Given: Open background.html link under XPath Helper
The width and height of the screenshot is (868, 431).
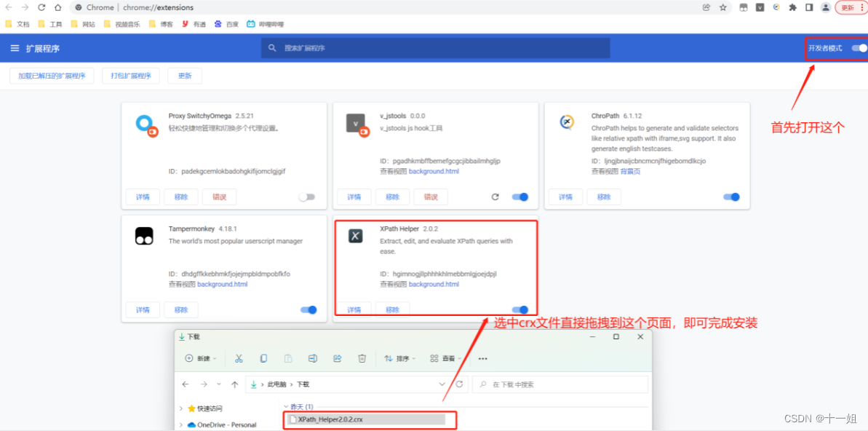Looking at the screenshot, I should pyautogui.click(x=434, y=284).
